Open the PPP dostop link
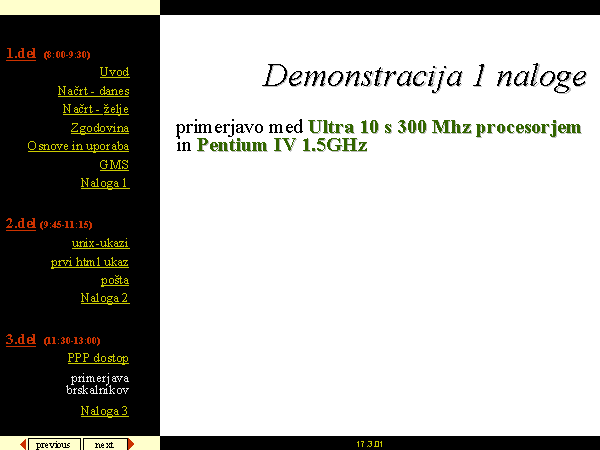This screenshot has width=600, height=450. click(98, 358)
